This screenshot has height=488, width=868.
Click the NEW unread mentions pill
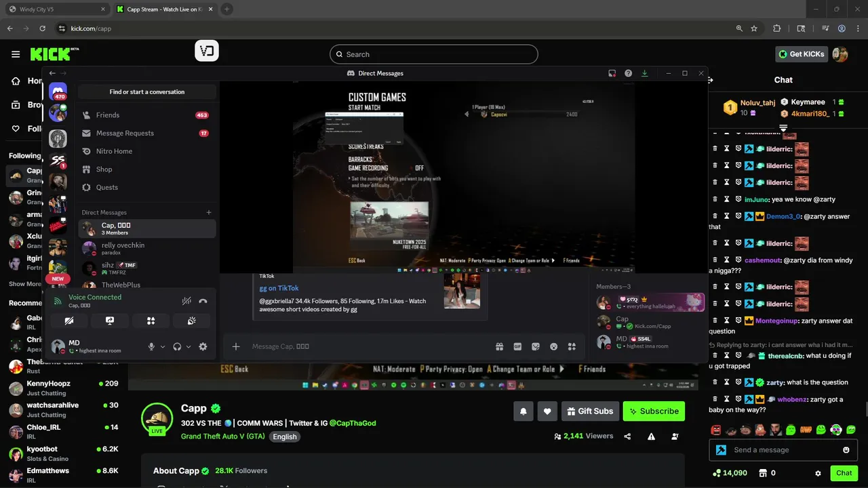click(58, 279)
